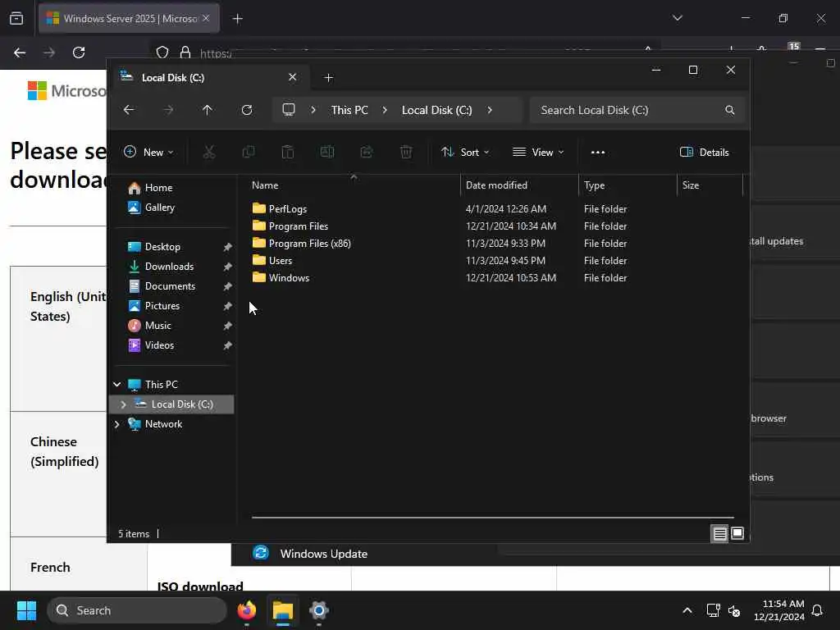840x630 pixels.
Task: Open the Windows Start menu
Action: (x=26, y=610)
